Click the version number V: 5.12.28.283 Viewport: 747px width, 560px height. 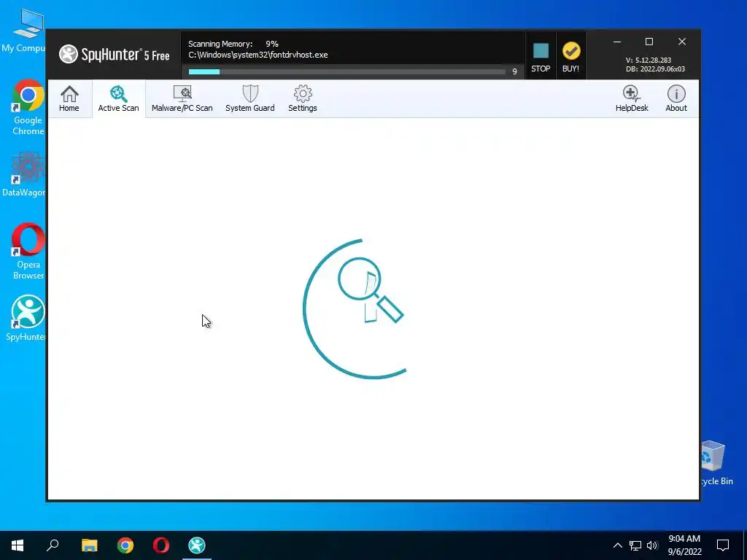click(649, 61)
